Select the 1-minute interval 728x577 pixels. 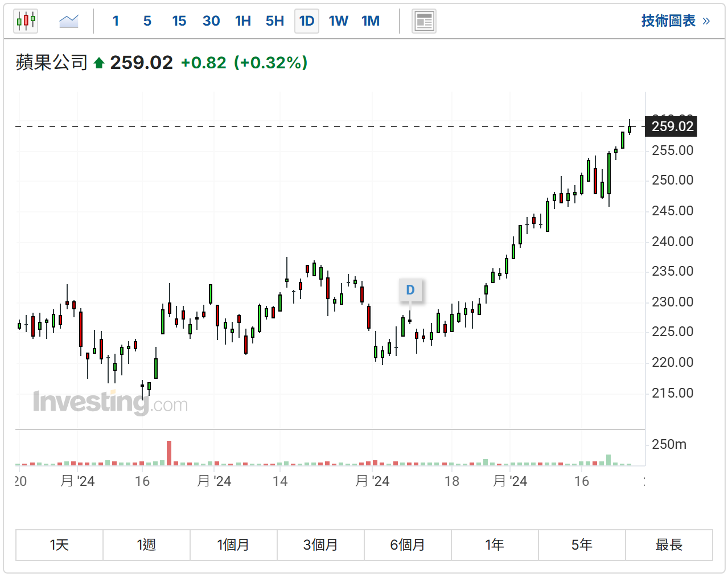point(116,21)
